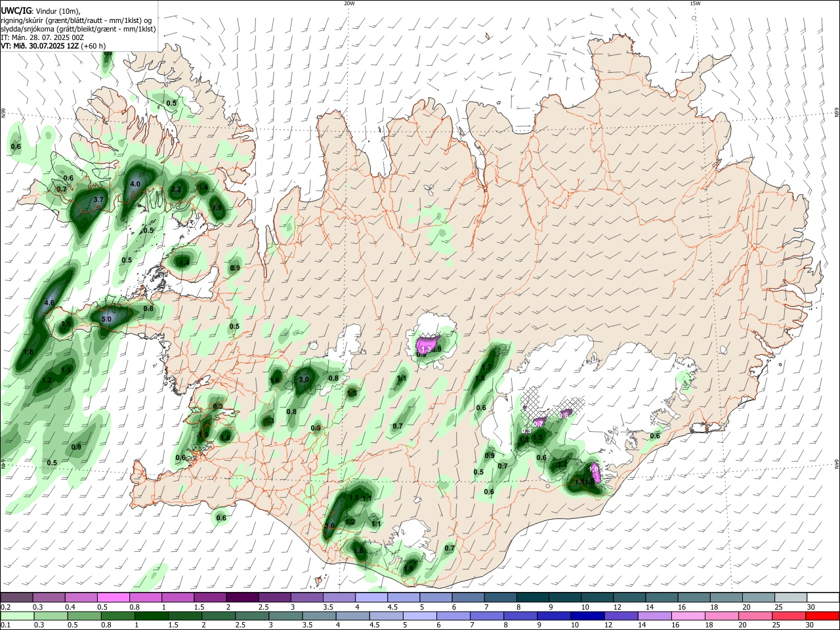
Task: Choose the pale periwinkle 4–4.5 top-row legend swatch
Action: (x=371, y=597)
